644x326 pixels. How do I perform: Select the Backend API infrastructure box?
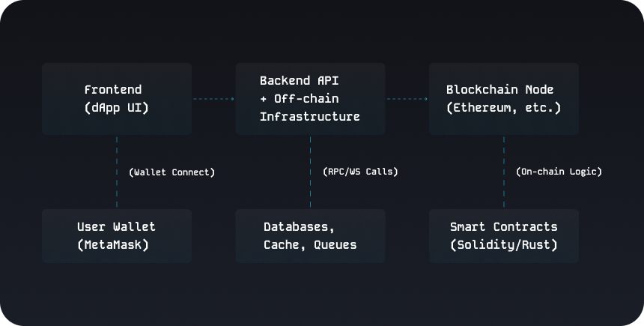click(310, 99)
